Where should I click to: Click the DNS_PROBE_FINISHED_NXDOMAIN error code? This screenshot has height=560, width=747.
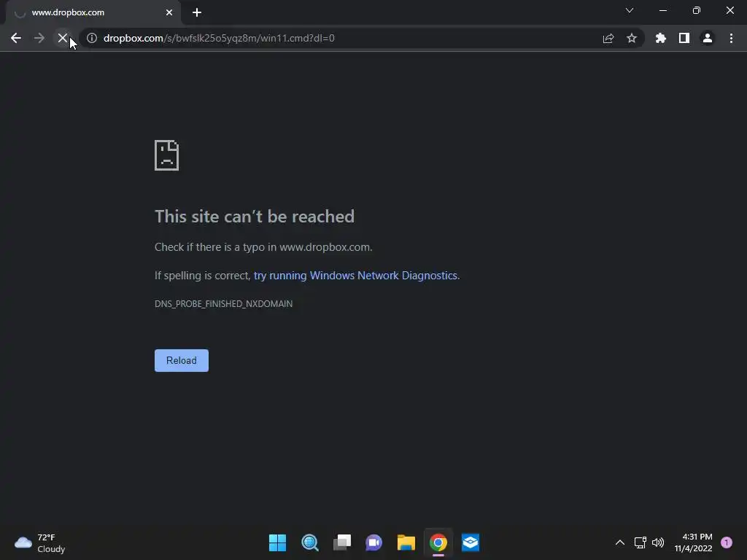[223, 304]
